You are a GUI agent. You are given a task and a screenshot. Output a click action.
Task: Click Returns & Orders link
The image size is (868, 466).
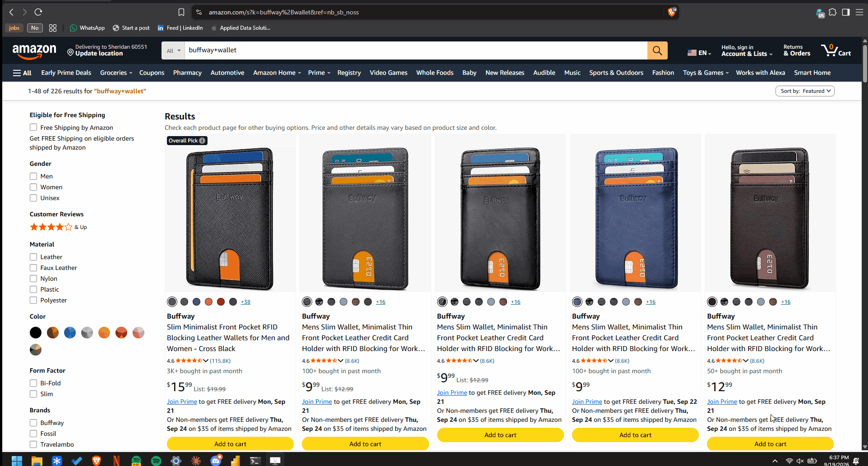click(x=797, y=50)
